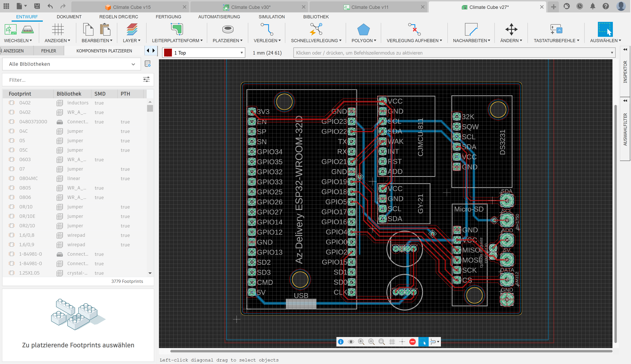This screenshot has width=631, height=364.
Task: Toggle the filter options icon beside Filter field
Action: click(146, 80)
